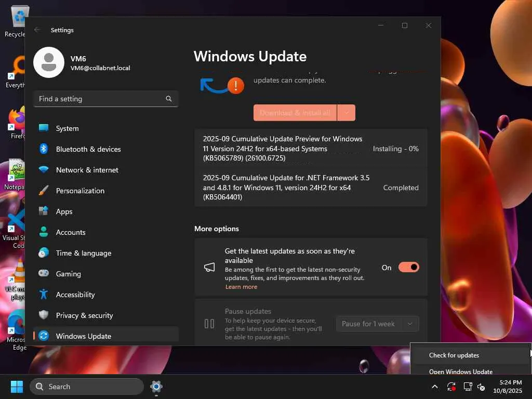Click the More options heading
Image resolution: width=532 pixels, height=399 pixels.
[217, 229]
